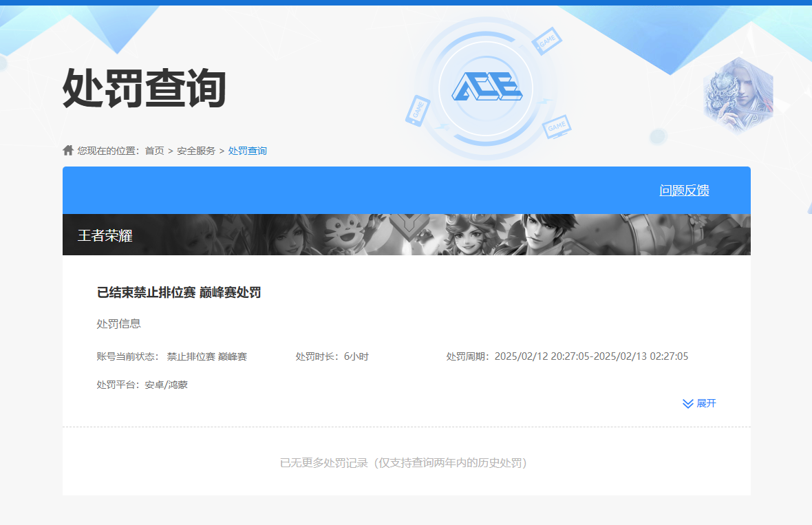The width and height of the screenshot is (812, 525).
Task: Click the ACE logo emblem
Action: tap(487, 87)
